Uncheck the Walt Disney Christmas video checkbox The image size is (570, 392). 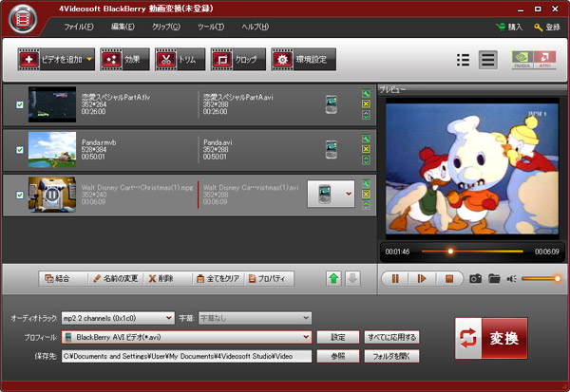(20, 195)
